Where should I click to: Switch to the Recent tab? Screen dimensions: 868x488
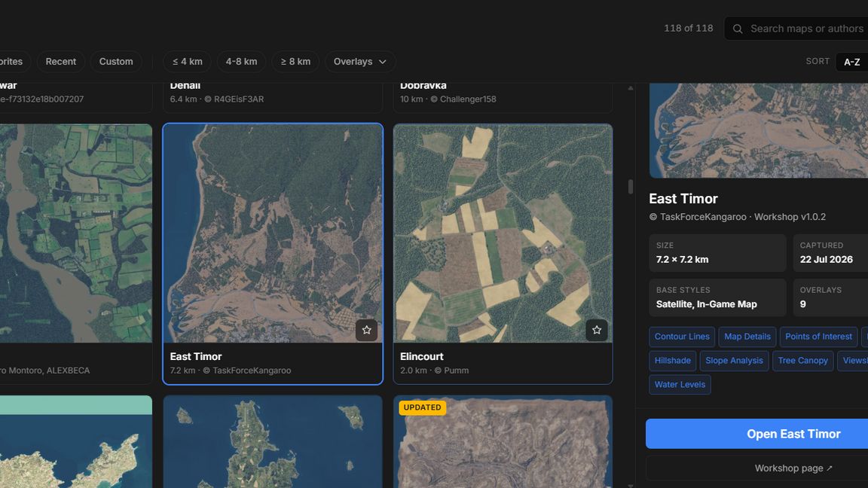pyautogui.click(x=61, y=62)
